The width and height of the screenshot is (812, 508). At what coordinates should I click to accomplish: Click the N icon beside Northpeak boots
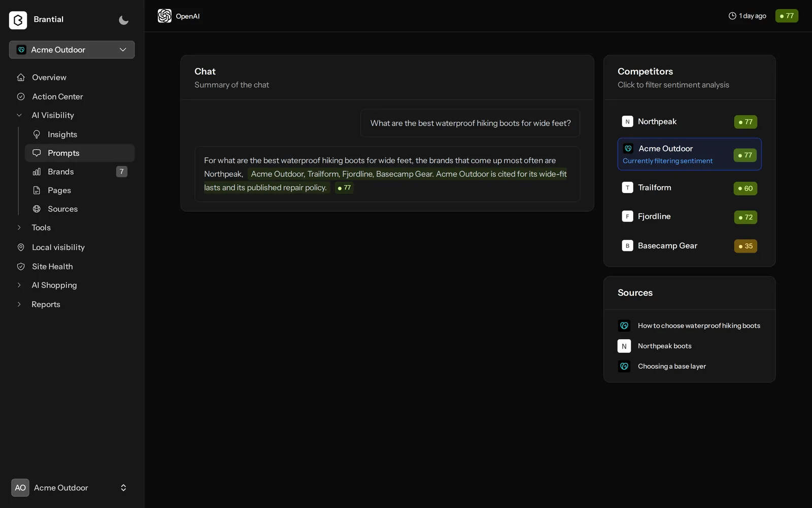(x=624, y=346)
